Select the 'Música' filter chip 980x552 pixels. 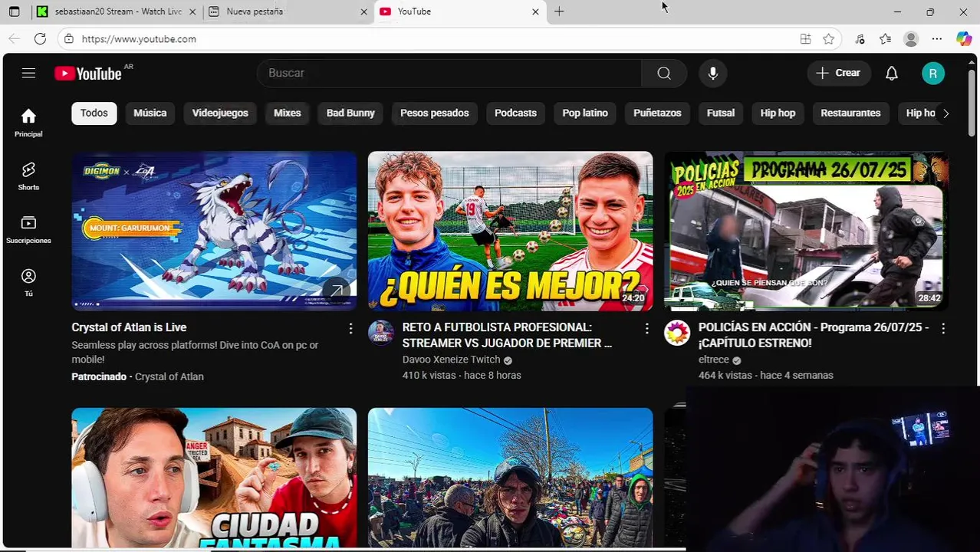(x=150, y=113)
